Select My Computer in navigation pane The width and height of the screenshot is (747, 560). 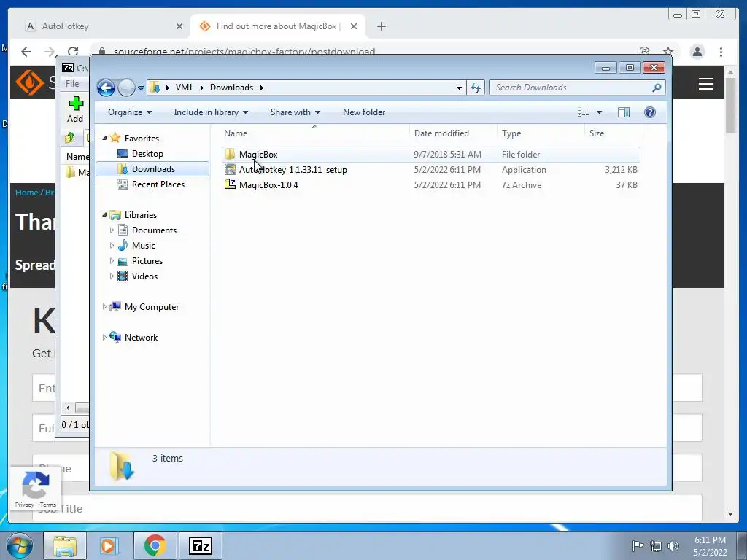coord(152,307)
